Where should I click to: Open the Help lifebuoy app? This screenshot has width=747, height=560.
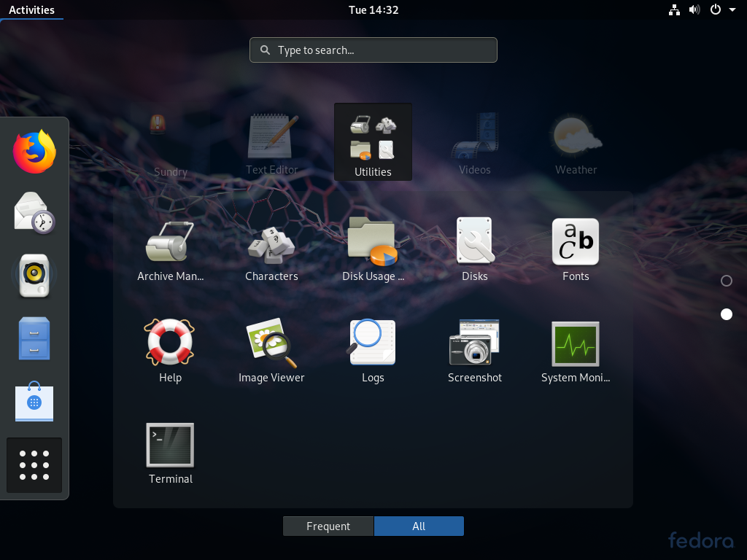(170, 351)
